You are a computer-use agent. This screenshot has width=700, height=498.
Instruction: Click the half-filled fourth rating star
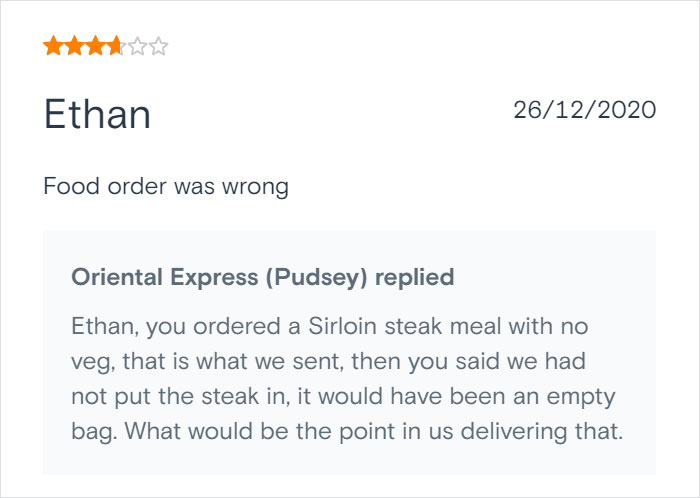tap(115, 45)
